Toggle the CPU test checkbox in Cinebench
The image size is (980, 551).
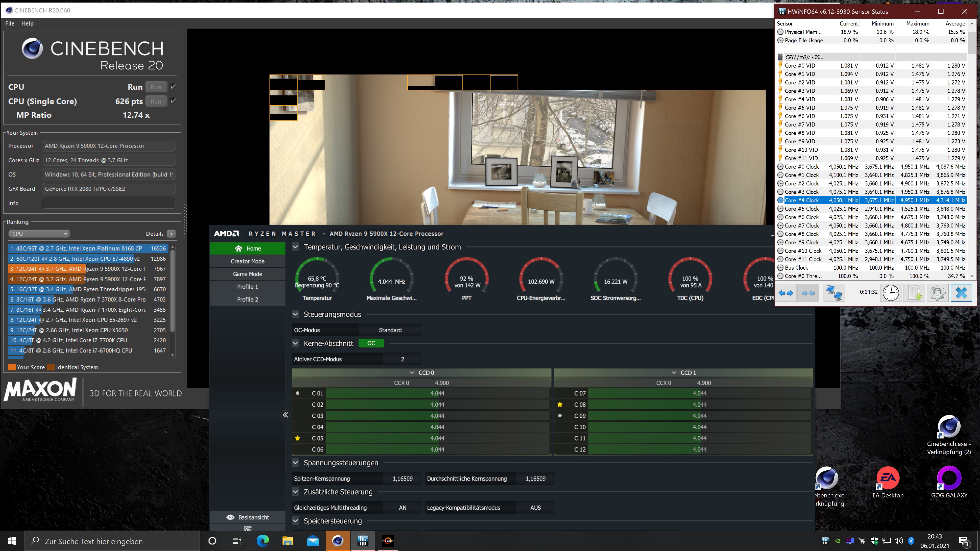point(173,87)
